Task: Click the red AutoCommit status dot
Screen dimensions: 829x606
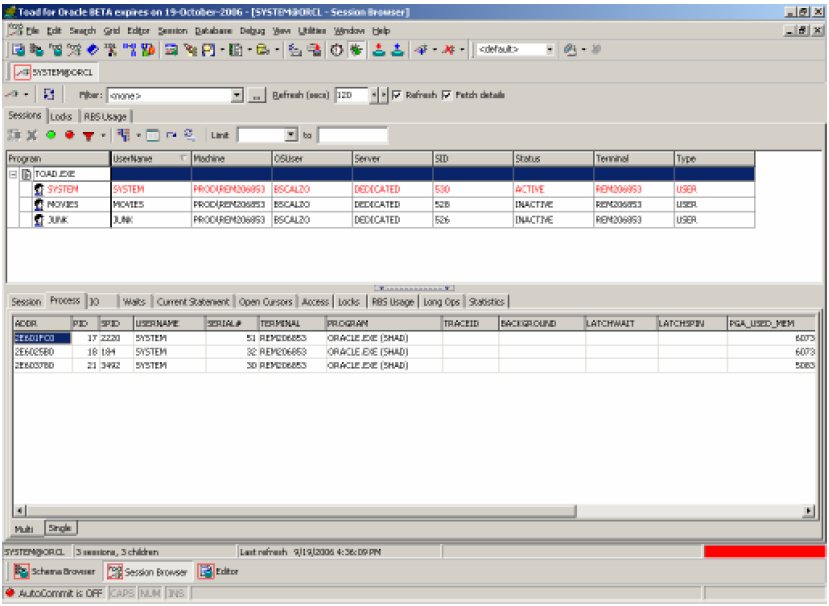Action: tap(10, 593)
